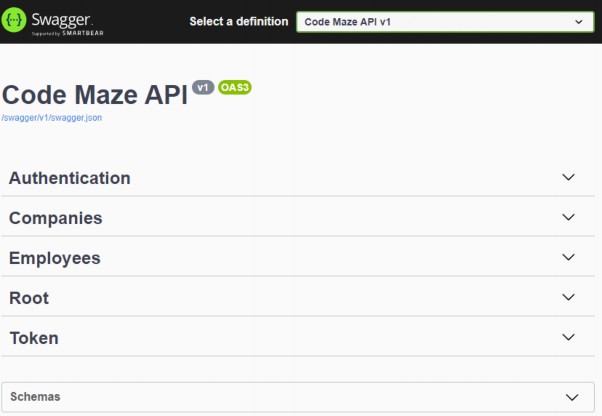This screenshot has width=602, height=416.
Task: Expand the Companies section chevron
Action: tap(568, 217)
